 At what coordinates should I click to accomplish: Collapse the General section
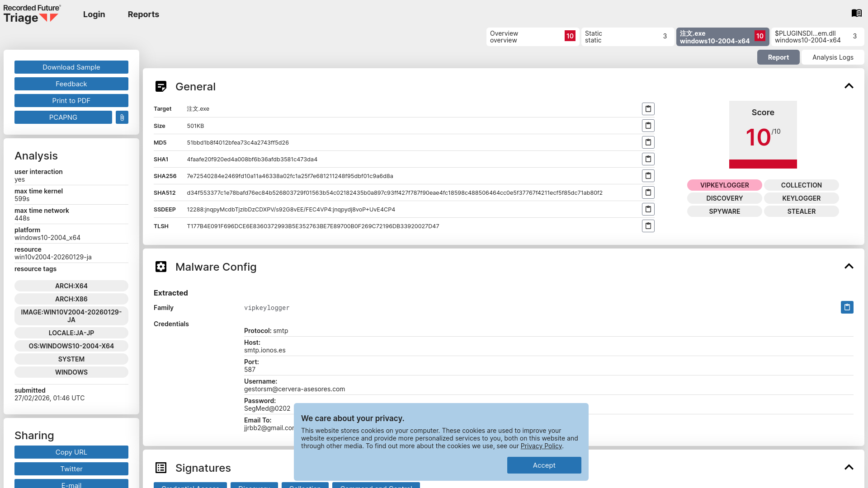(849, 86)
